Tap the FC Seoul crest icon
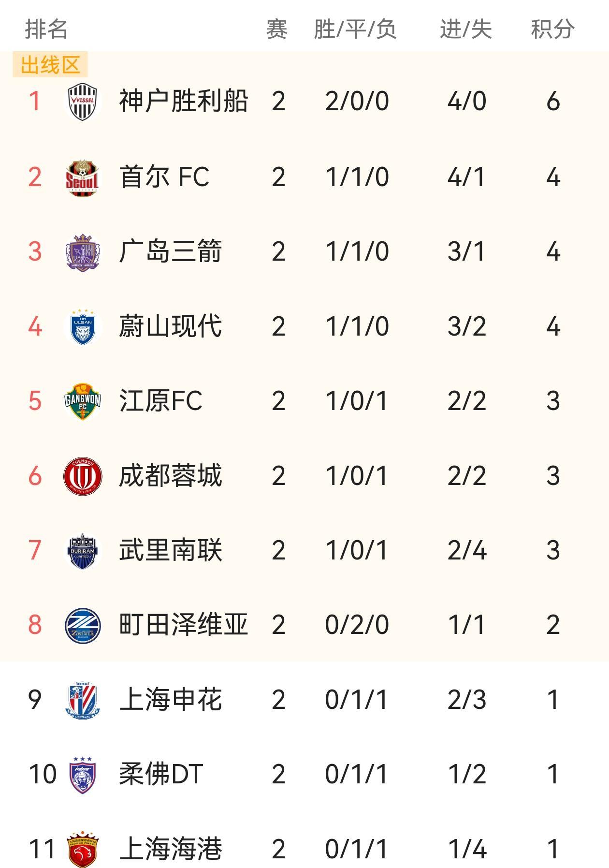Image resolution: width=609 pixels, height=868 pixels. (x=83, y=177)
